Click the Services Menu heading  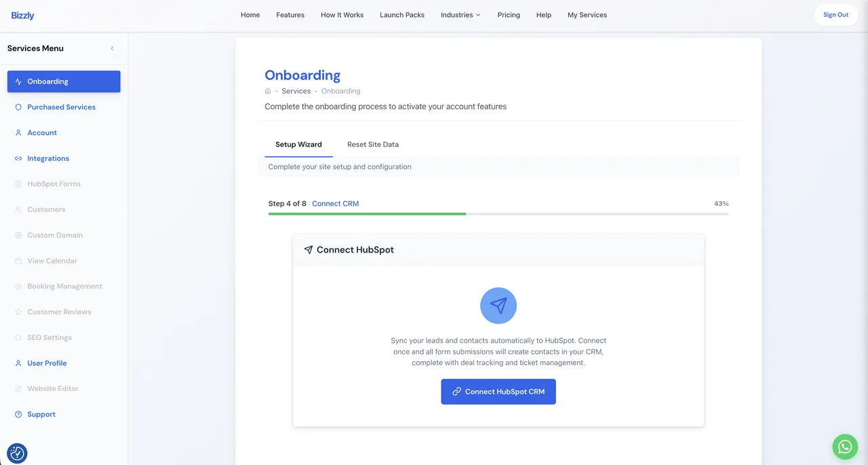(35, 48)
